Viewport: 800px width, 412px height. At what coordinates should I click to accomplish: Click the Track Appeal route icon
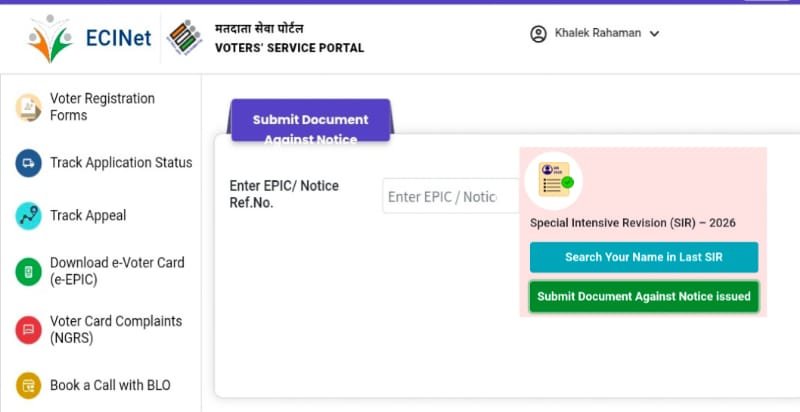28,215
